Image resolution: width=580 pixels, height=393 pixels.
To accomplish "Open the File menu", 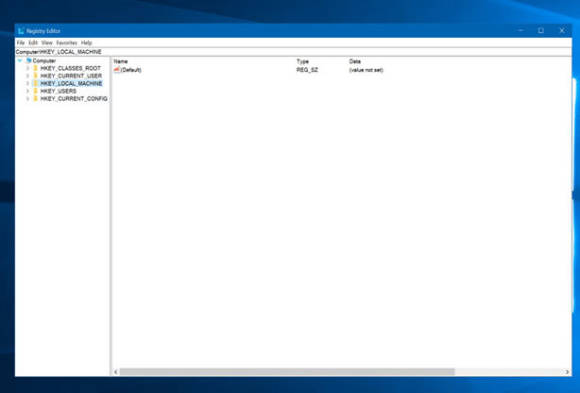I will [x=20, y=43].
